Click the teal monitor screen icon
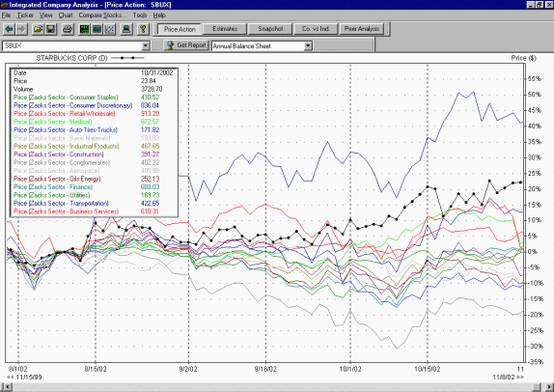Screen dimensions: 554x392 pos(97,29)
